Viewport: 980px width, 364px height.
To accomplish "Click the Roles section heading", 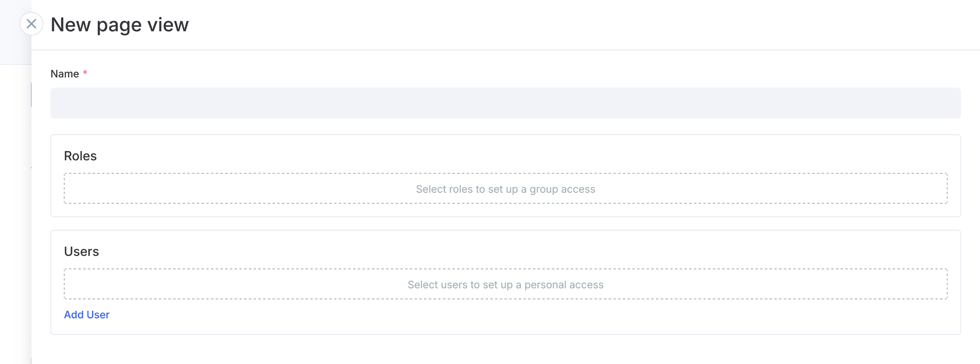I will [x=80, y=156].
